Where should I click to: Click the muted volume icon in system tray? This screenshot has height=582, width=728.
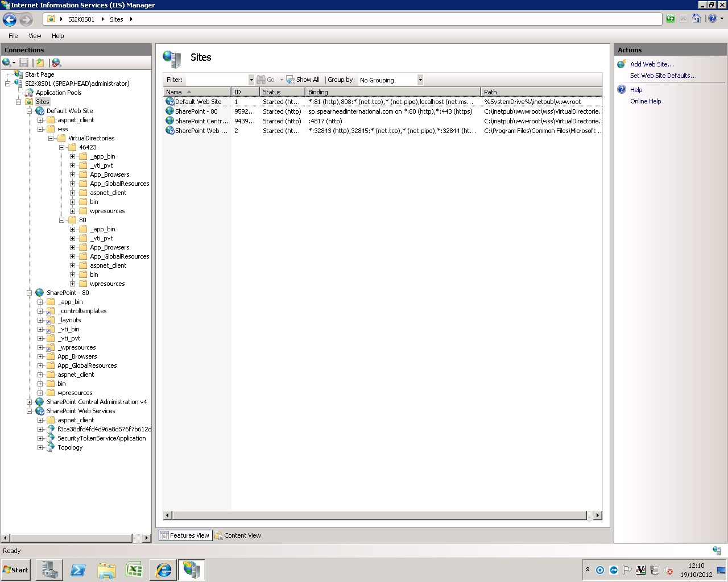[668, 569]
